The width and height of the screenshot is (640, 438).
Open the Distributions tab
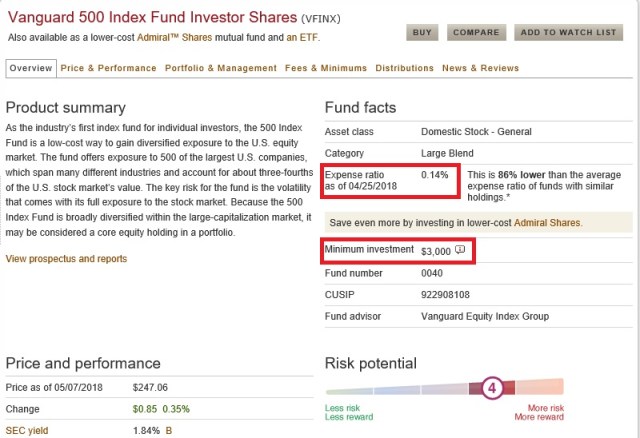(404, 68)
